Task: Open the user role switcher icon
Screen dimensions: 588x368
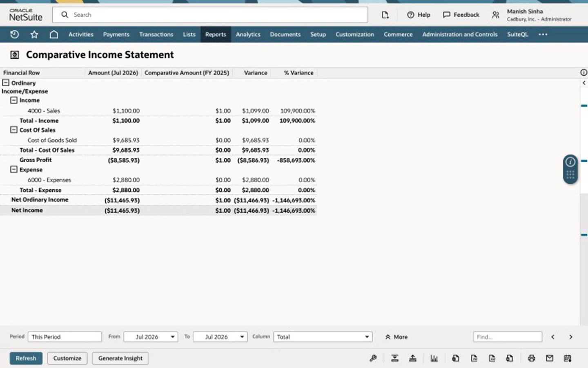Action: click(x=496, y=15)
